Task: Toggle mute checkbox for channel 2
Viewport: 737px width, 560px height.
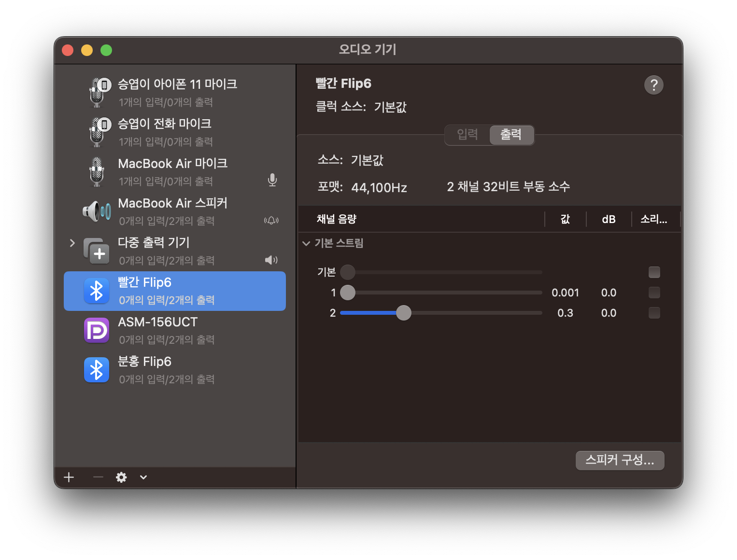Action: pyautogui.click(x=654, y=313)
